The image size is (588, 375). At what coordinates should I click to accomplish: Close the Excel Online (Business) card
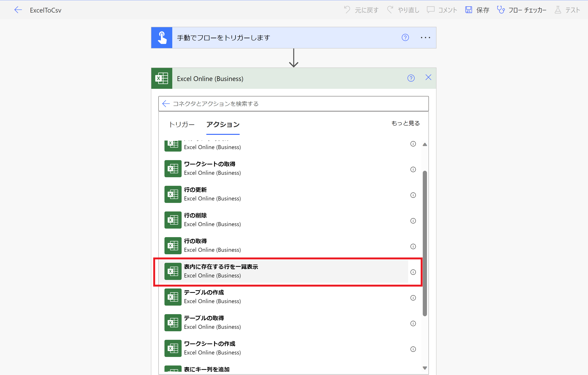428,77
